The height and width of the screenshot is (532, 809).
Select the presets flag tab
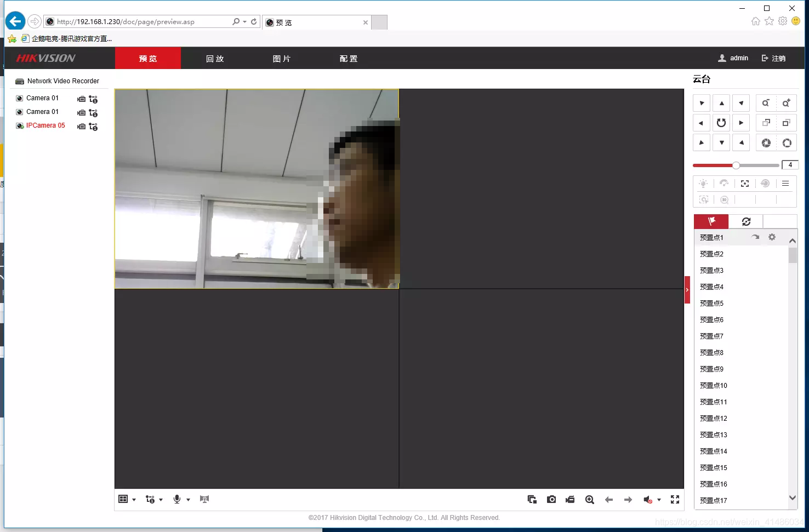click(711, 221)
